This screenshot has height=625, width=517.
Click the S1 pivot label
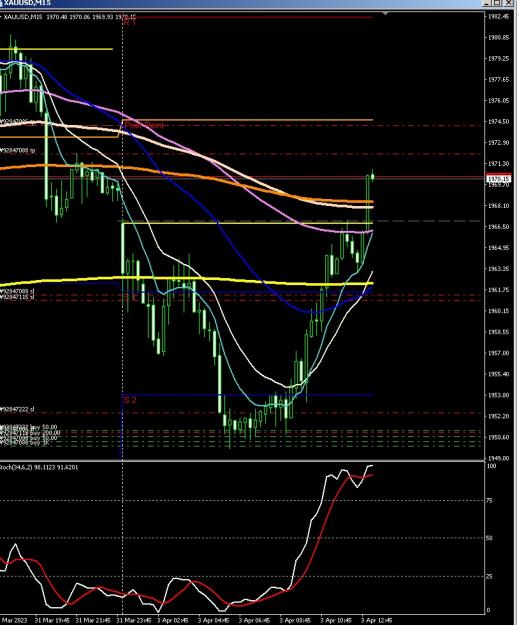[x=130, y=297]
